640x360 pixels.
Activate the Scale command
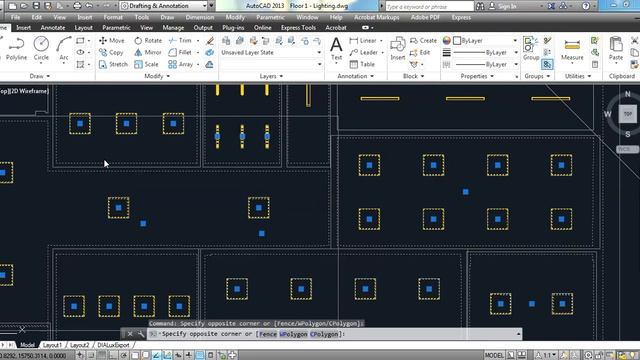[146, 64]
